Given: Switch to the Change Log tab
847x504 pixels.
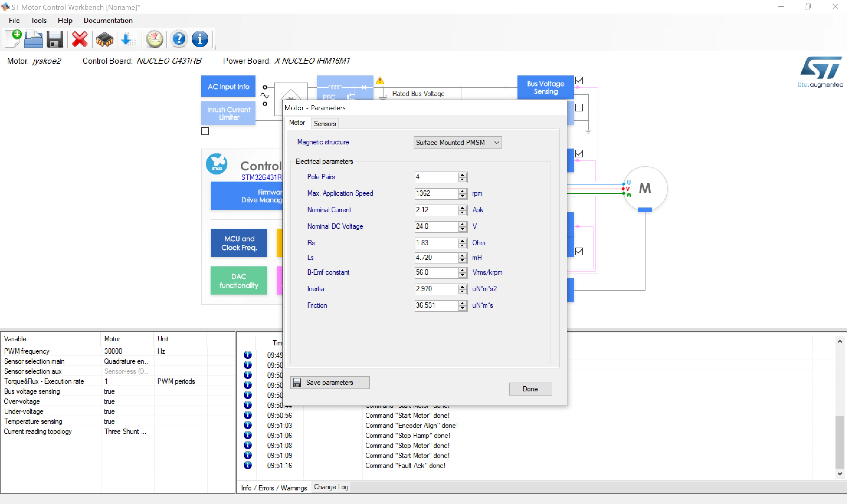Looking at the screenshot, I should pos(331,487).
